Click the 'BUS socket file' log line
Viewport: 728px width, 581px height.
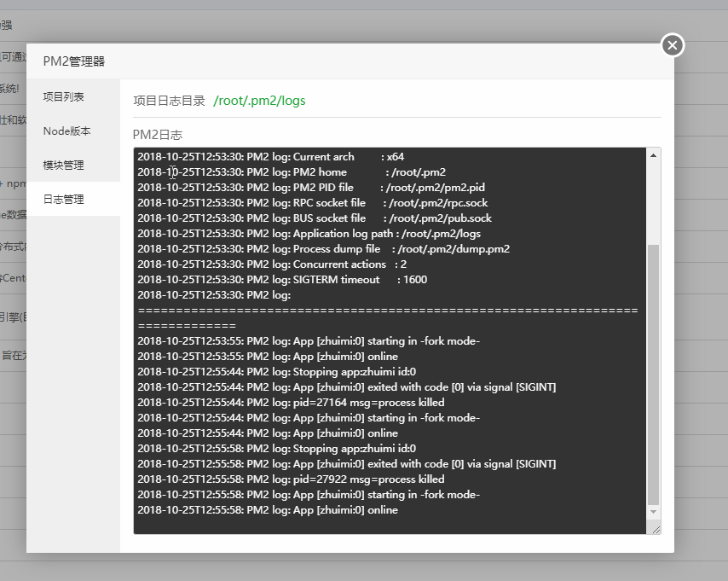click(x=315, y=218)
